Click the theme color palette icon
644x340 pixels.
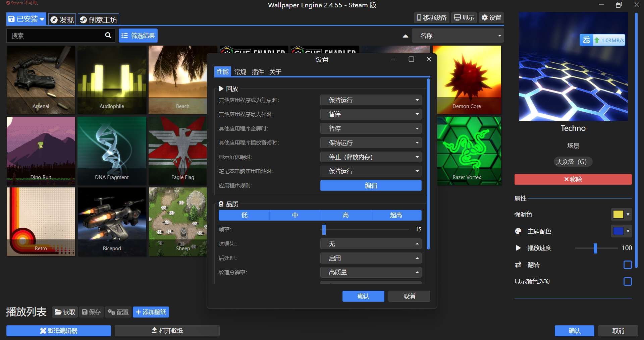click(518, 231)
